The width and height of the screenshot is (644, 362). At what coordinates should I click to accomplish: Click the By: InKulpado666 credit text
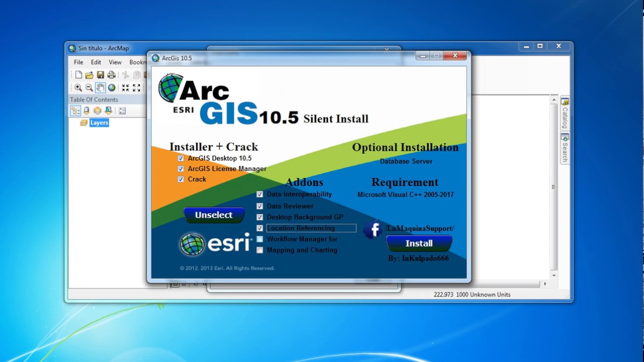[x=418, y=258]
